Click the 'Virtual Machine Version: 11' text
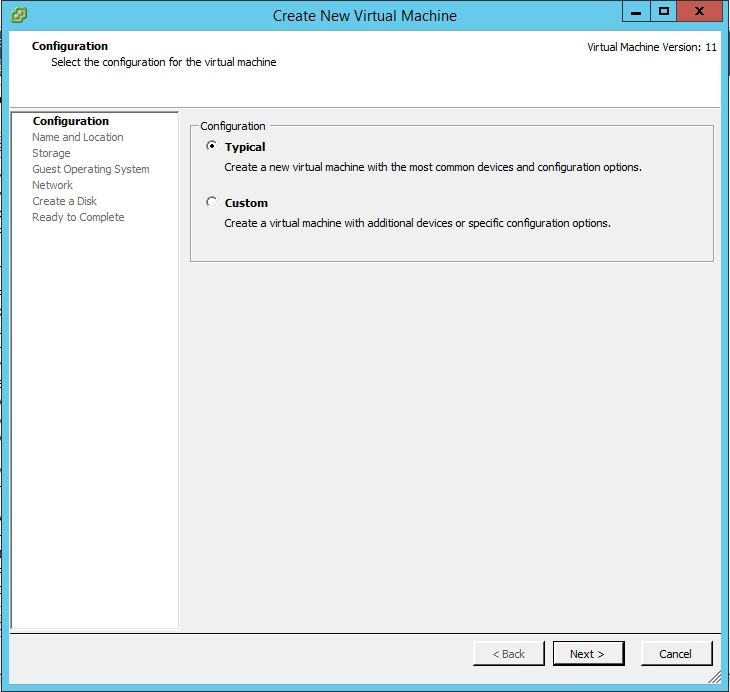Viewport: 730px width, 692px height. [652, 47]
